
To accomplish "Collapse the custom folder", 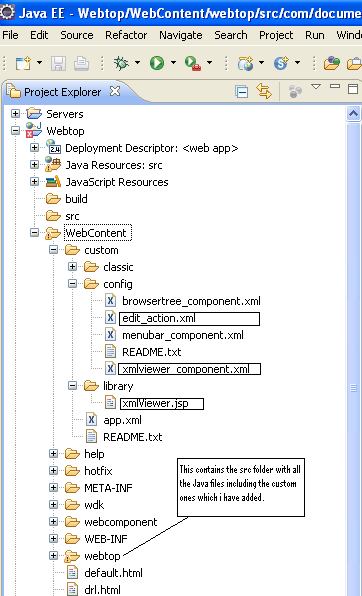I will (x=53, y=250).
